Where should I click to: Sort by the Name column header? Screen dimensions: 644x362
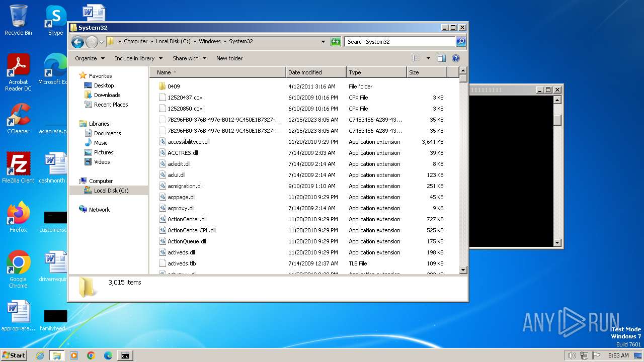click(217, 72)
